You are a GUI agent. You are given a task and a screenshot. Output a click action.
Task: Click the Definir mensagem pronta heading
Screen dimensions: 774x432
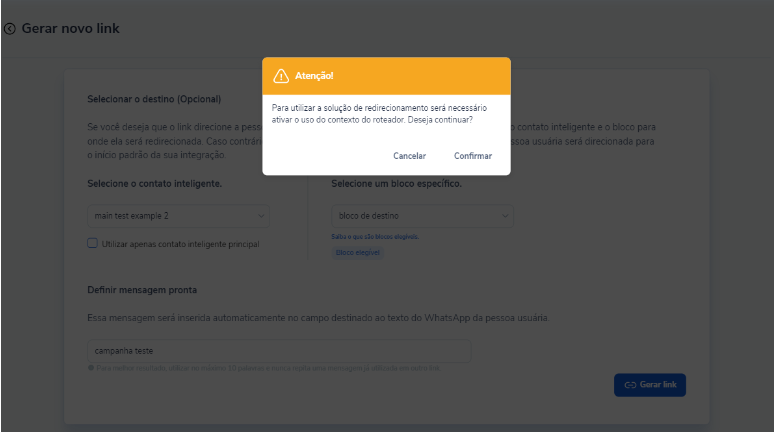pos(142,290)
